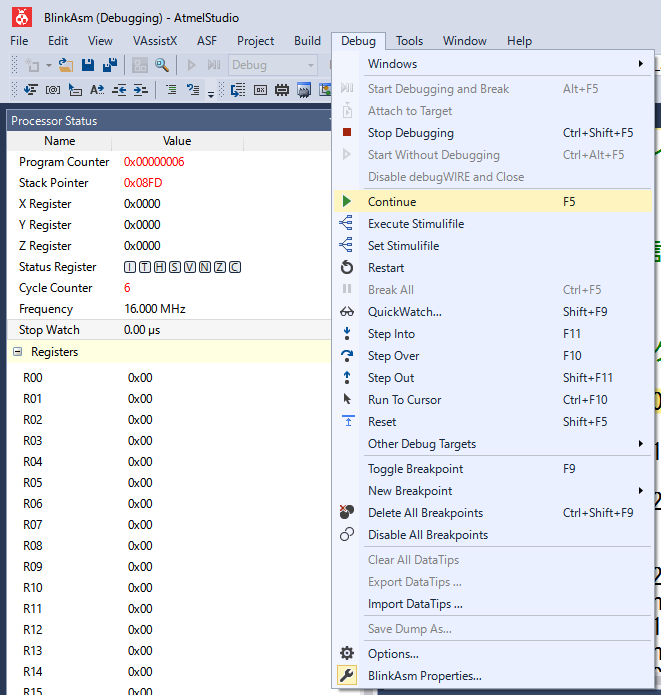Toggle the I flag in Status Register
This screenshot has height=695, width=661.
click(x=130, y=267)
